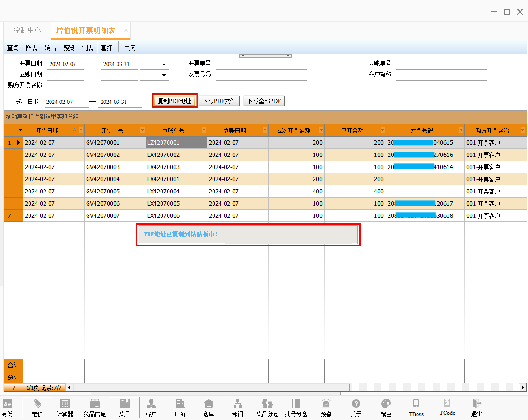The image size is (528, 420).
Task: Open the 仓库 warehouse icon
Action: (208, 407)
